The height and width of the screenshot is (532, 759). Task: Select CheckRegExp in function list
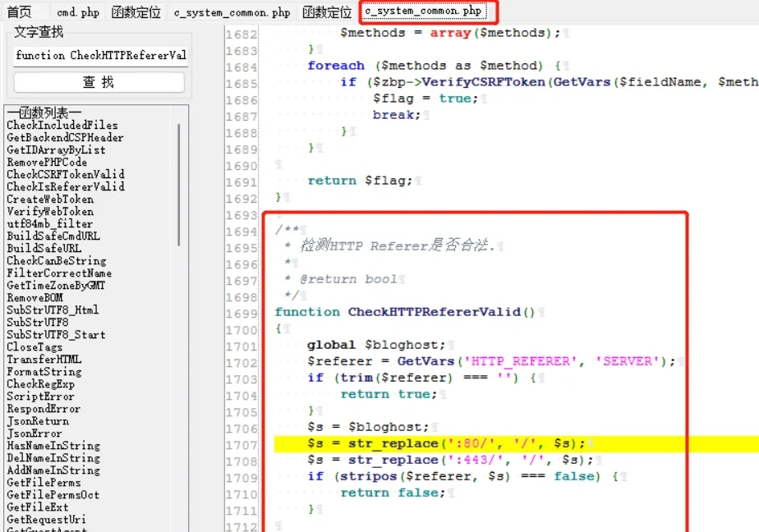[41, 383]
